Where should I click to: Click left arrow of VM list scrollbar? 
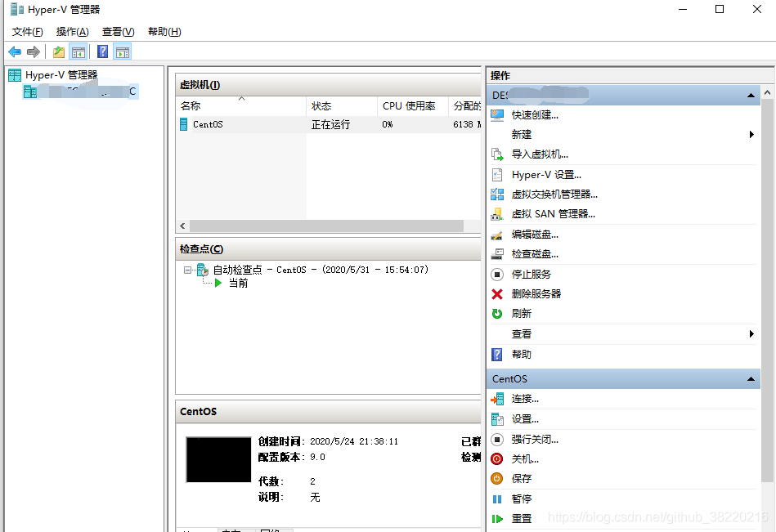[x=182, y=226]
